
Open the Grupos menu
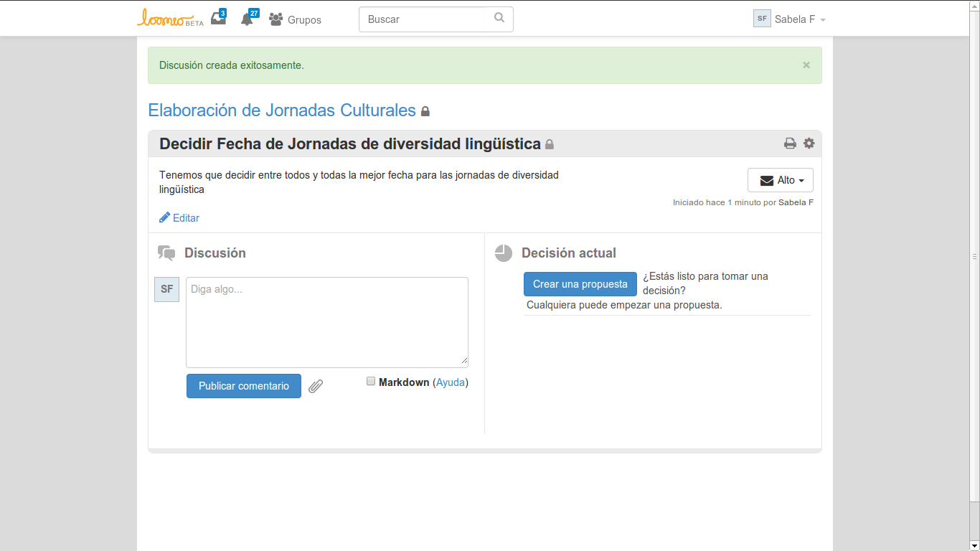tap(296, 20)
